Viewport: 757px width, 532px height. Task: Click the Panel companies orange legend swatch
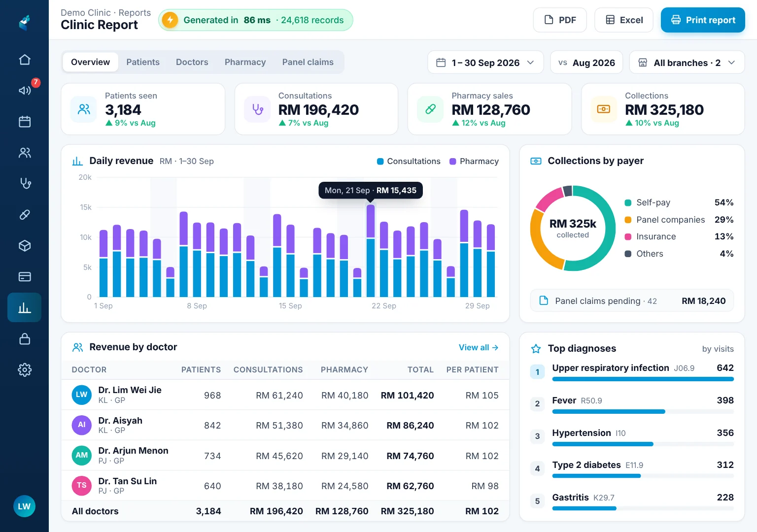coord(628,220)
